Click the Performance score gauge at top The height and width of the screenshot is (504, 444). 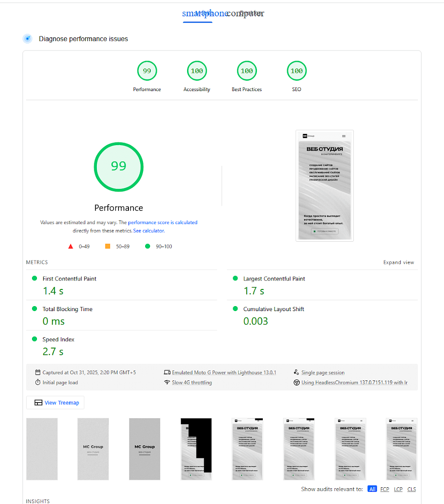[x=147, y=71]
